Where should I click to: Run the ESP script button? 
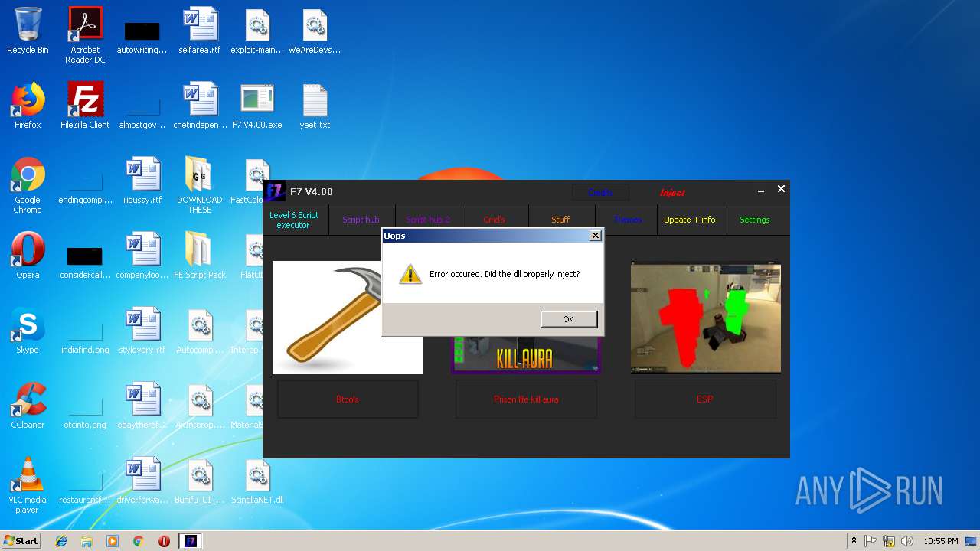(705, 399)
